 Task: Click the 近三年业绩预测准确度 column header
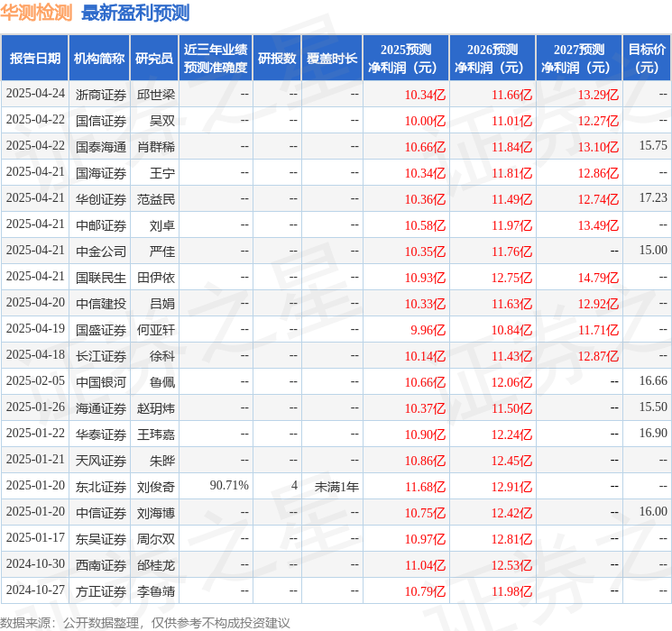pos(216,58)
